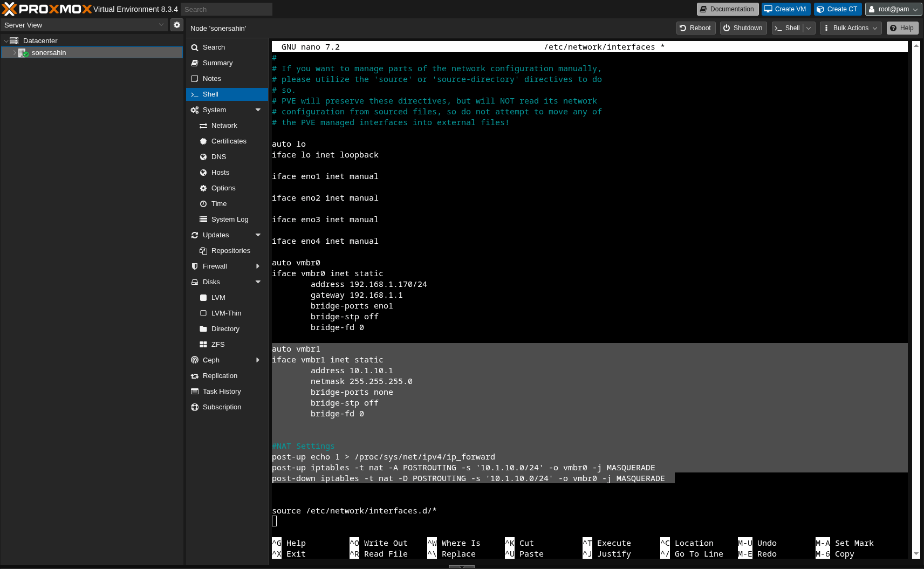
Task: Open the ZFS disks entry
Action: (x=218, y=345)
